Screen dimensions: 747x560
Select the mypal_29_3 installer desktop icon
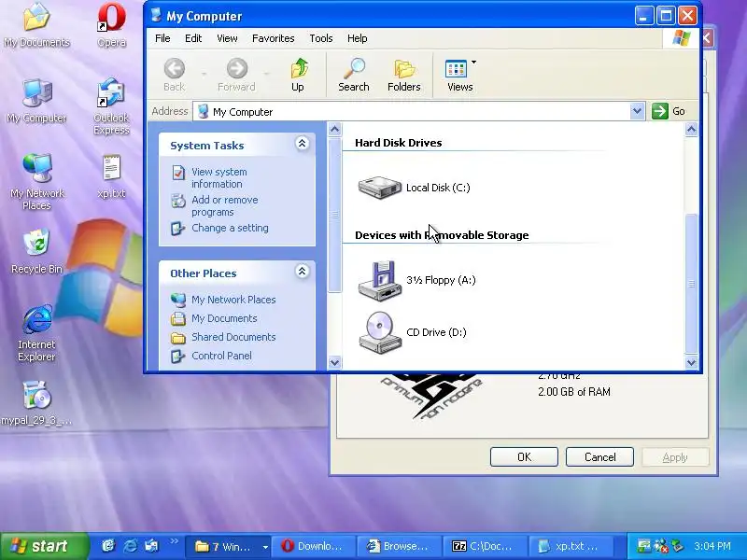[36, 403]
